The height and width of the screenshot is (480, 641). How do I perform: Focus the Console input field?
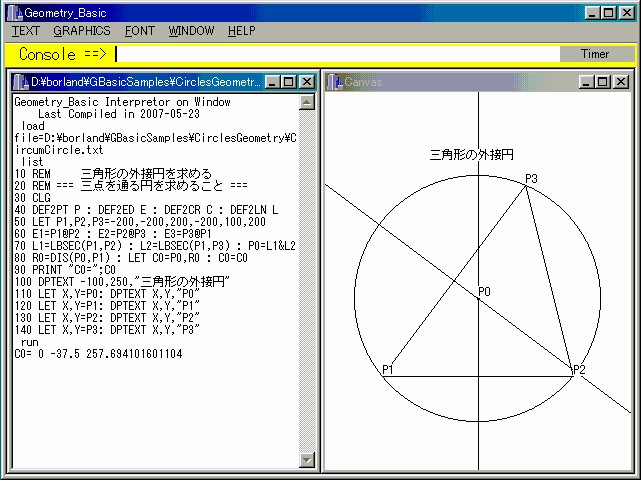337,54
